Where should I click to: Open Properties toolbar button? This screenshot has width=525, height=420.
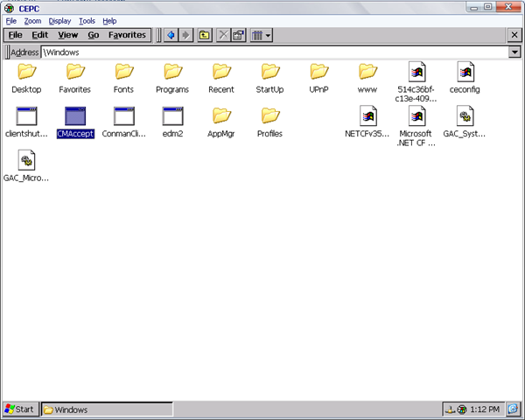click(x=238, y=35)
